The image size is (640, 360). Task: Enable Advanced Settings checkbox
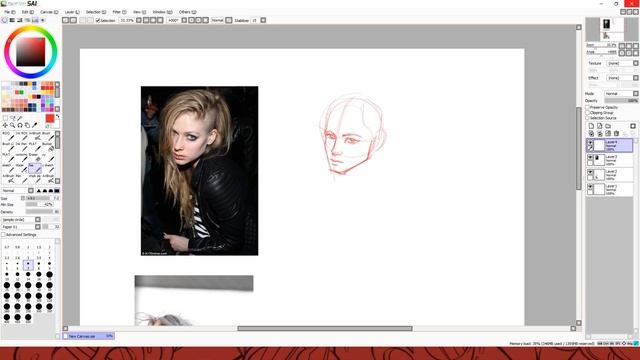click(x=4, y=235)
